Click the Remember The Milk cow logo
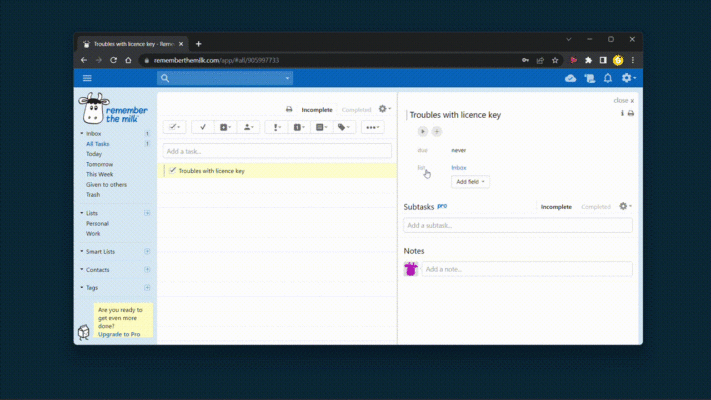711x400 pixels. coord(112,109)
